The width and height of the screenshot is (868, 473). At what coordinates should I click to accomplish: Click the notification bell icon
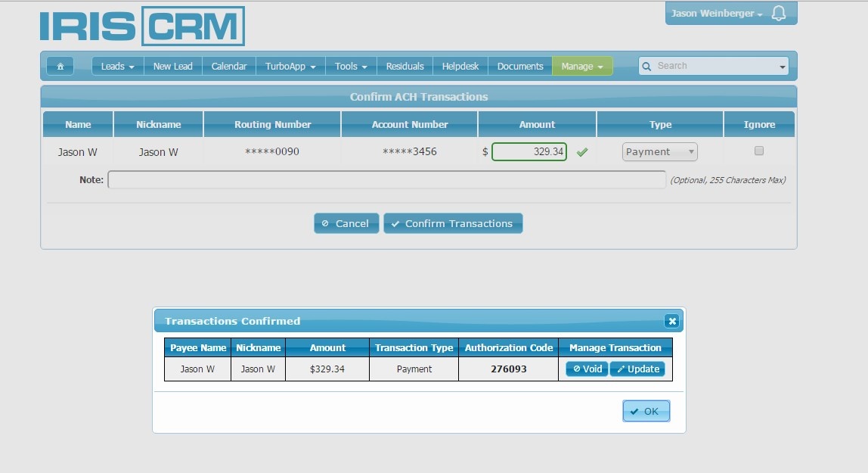778,14
